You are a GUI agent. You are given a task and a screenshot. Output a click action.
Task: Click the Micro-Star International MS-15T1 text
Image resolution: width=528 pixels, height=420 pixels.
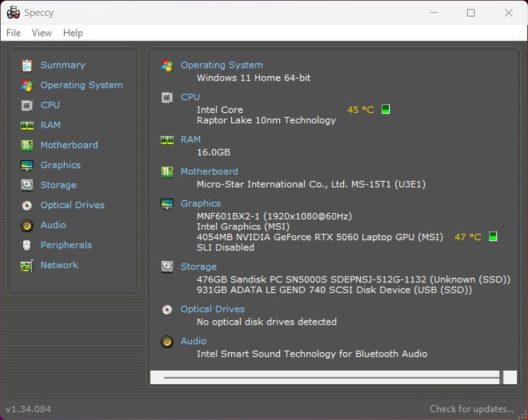click(x=311, y=184)
